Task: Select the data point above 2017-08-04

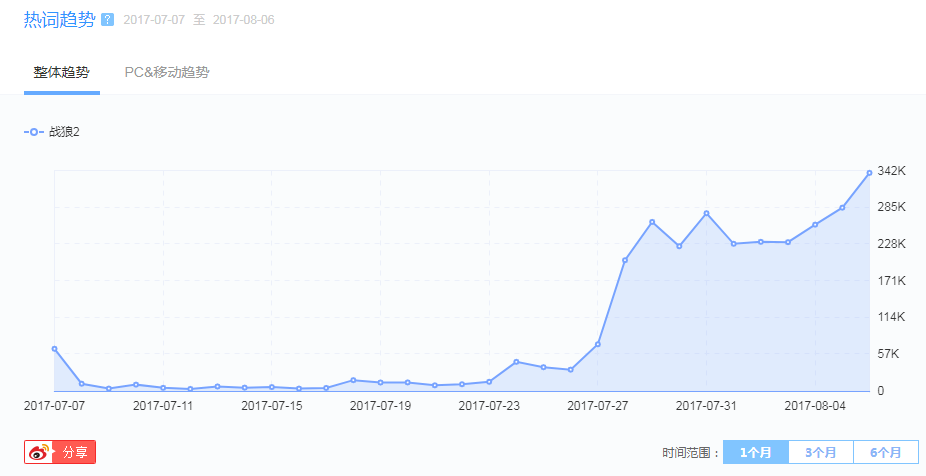Action: [815, 225]
